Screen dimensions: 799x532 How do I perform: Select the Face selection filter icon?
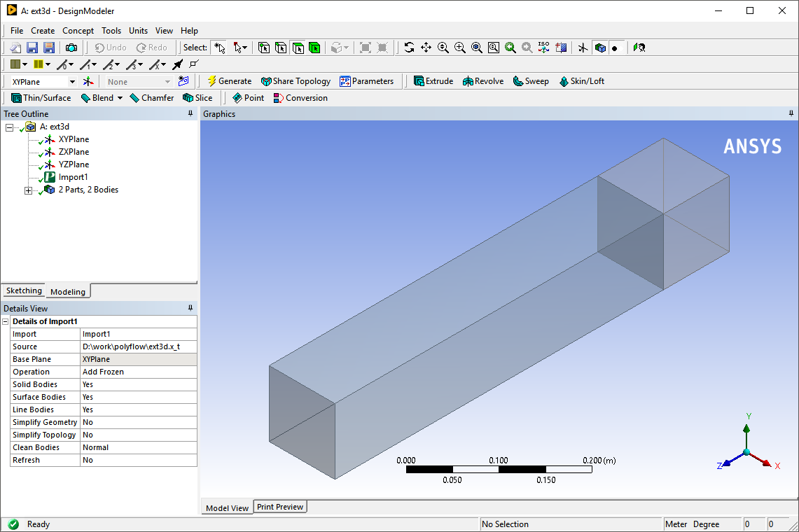pos(298,48)
